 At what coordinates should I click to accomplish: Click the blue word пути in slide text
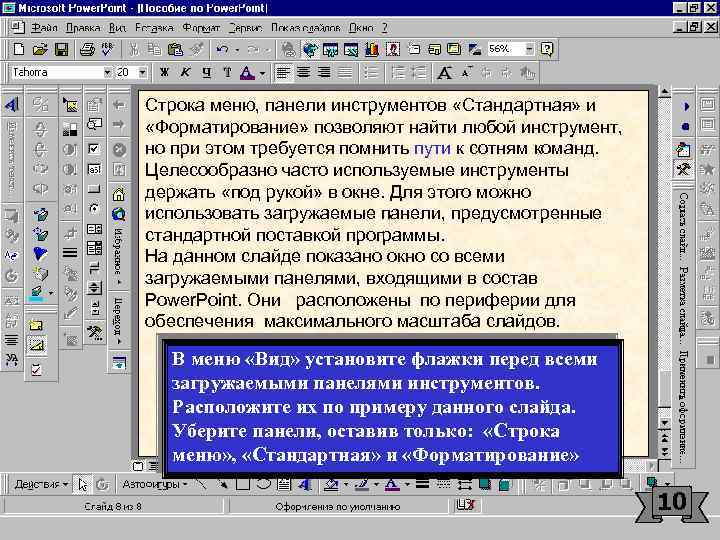pos(432,148)
